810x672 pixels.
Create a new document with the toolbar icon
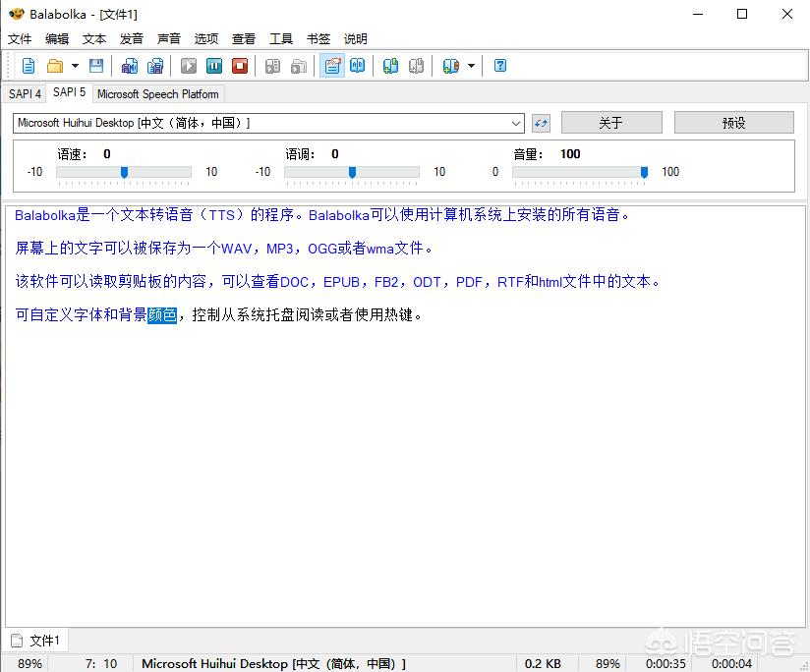click(29, 66)
